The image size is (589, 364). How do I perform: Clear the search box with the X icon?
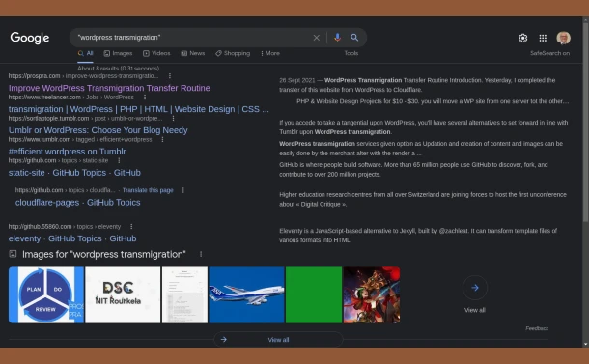pyautogui.click(x=317, y=38)
